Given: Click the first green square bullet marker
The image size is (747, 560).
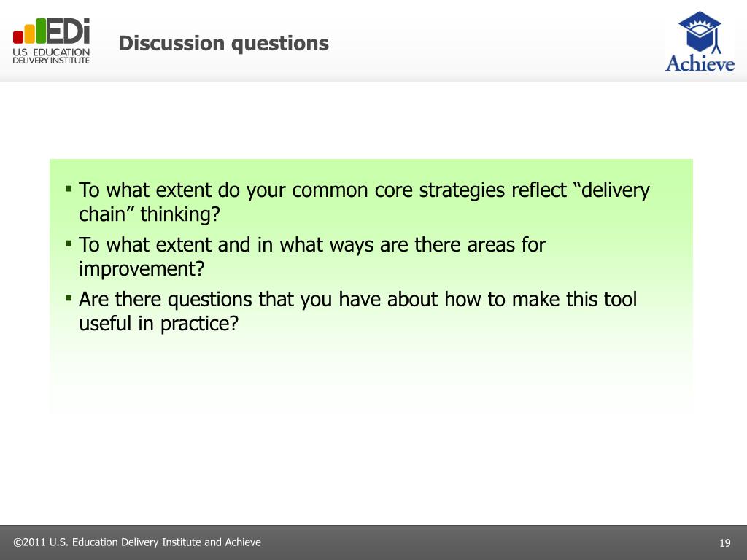Looking at the screenshot, I should 69,190.
